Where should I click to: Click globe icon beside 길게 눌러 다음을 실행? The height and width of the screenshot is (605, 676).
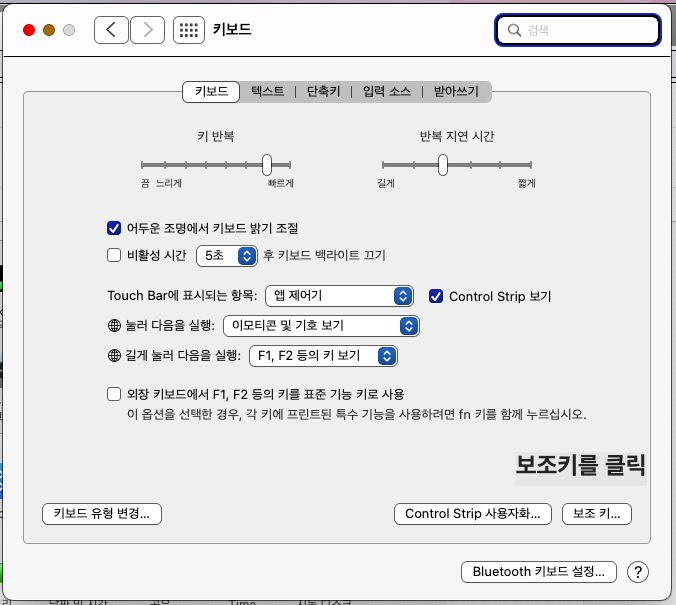[x=114, y=356]
